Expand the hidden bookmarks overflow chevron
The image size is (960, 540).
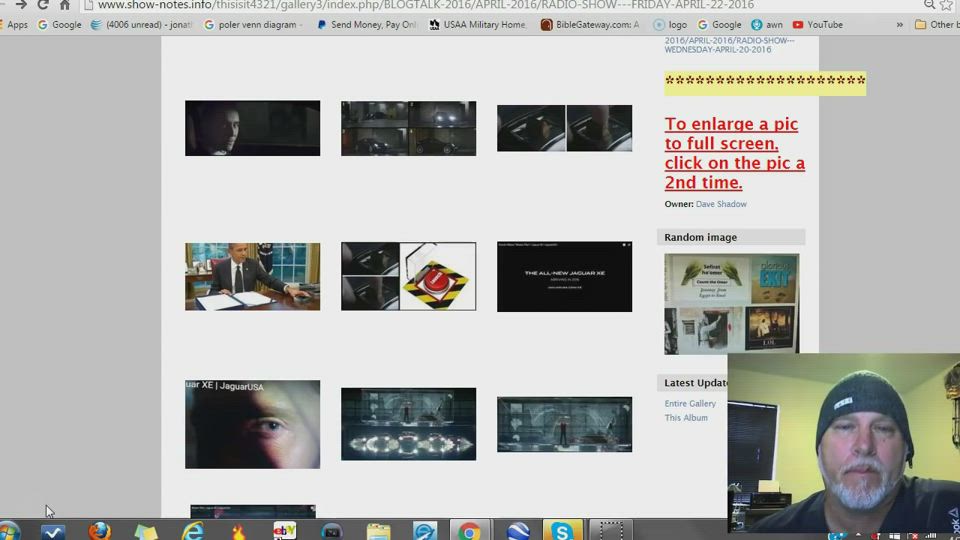[x=900, y=25]
